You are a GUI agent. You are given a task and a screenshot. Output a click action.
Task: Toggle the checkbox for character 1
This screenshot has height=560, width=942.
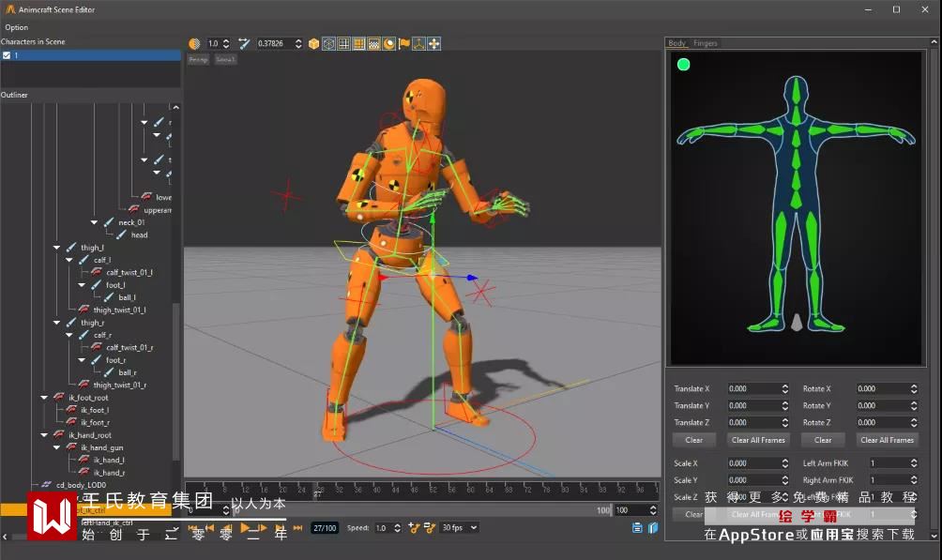pyautogui.click(x=7, y=55)
